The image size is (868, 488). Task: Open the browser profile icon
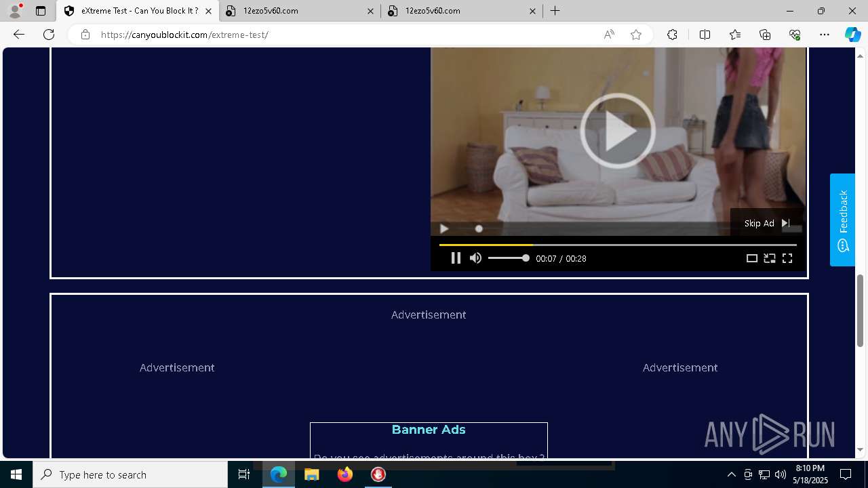pyautogui.click(x=15, y=11)
